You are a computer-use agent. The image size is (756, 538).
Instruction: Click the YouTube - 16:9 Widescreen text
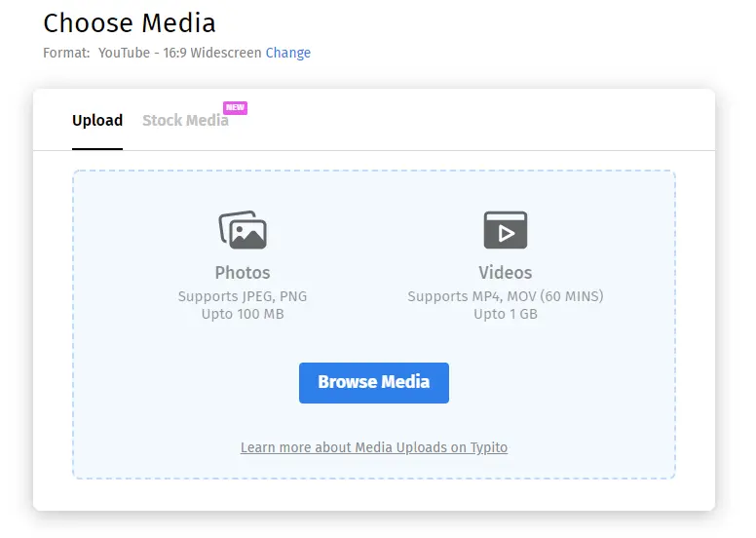tap(180, 53)
